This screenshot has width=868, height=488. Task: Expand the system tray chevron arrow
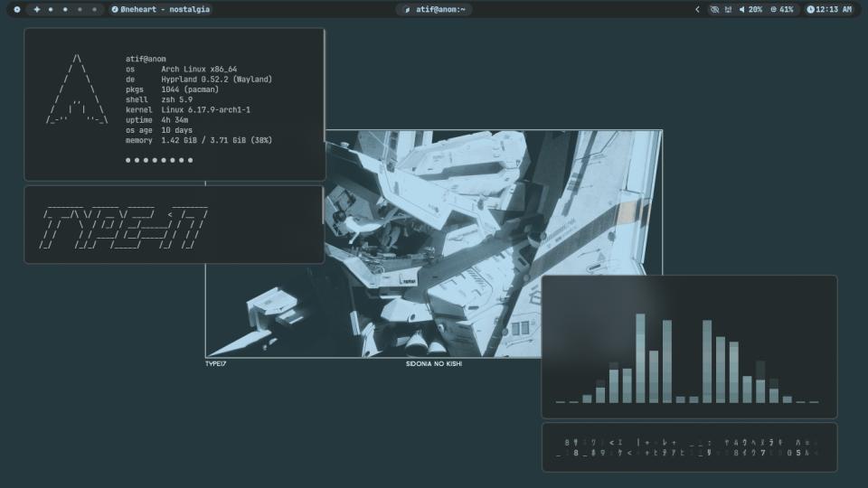[697, 9]
